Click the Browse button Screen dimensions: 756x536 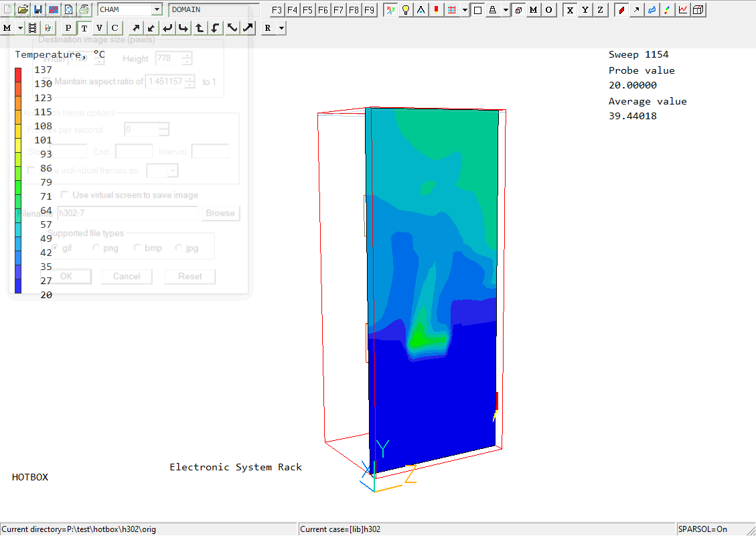pos(220,213)
